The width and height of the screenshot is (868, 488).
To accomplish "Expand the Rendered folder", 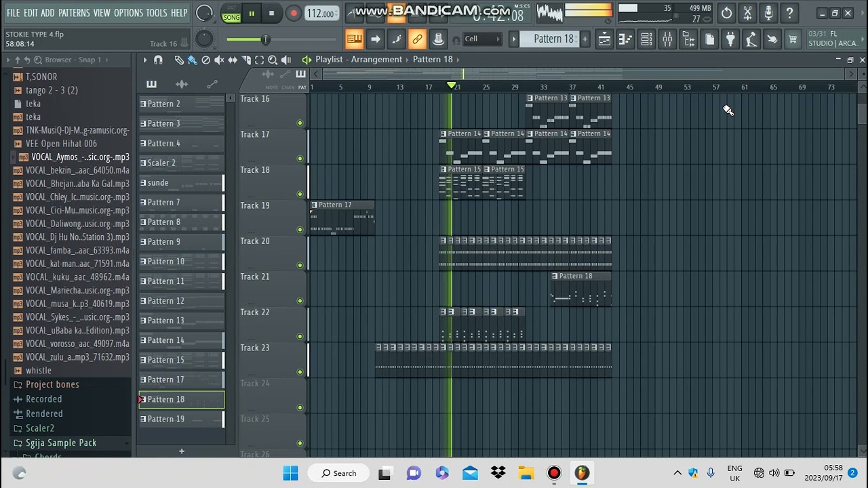I will [x=44, y=413].
